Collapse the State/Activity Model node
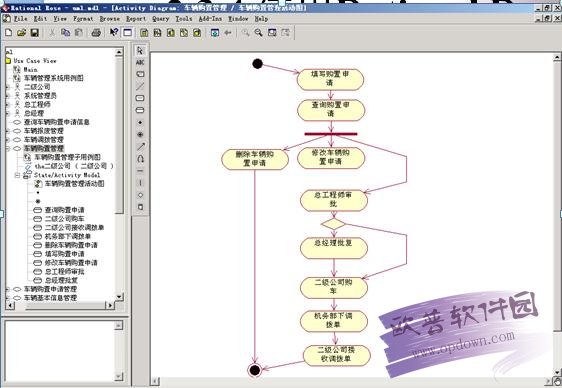Screen dimensions: 562x388 17,175
